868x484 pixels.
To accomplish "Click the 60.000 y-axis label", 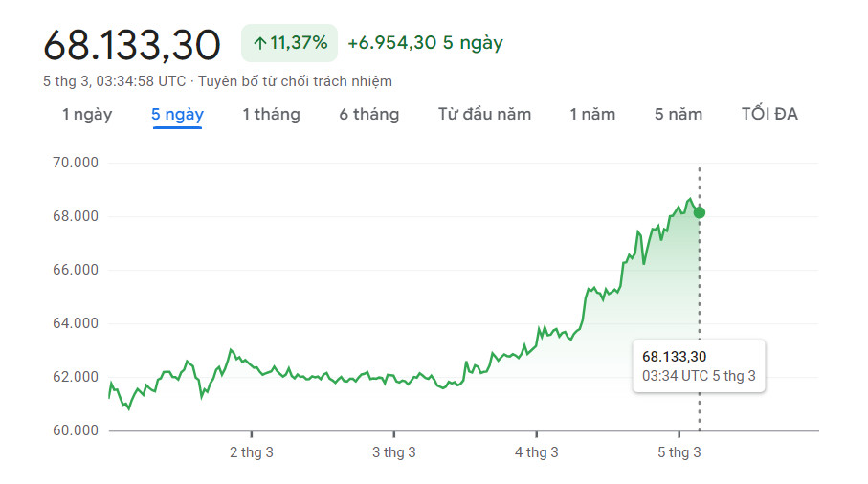I will pos(76,430).
